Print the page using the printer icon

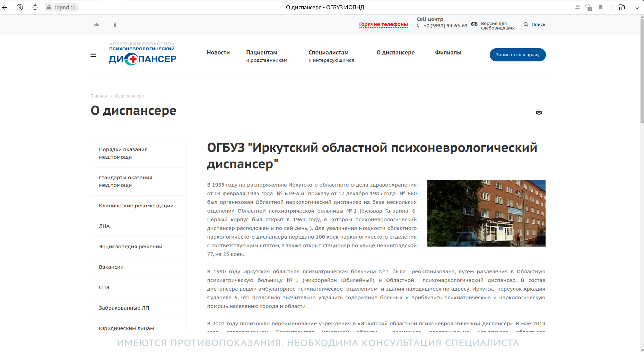click(539, 112)
